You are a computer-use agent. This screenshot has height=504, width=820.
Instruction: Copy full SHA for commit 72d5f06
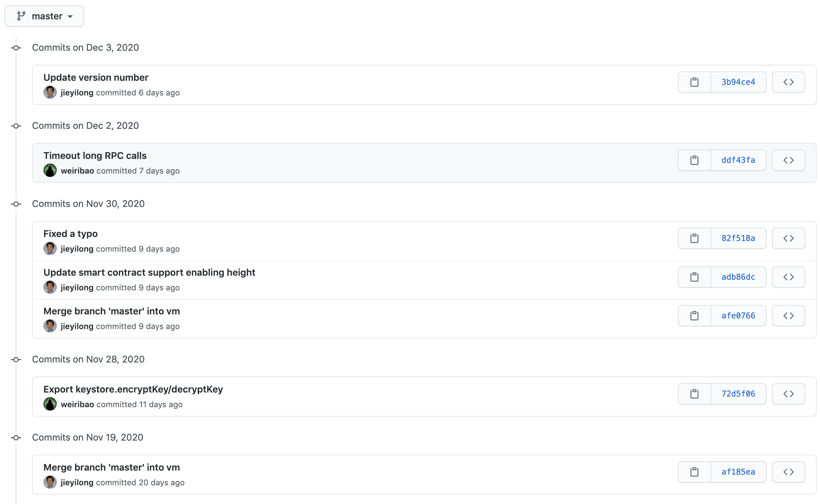694,394
